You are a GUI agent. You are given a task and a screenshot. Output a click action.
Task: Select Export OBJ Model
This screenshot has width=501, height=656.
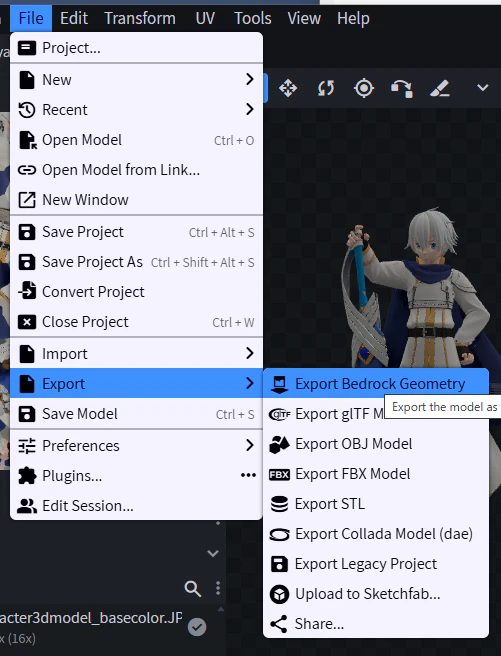click(376, 444)
